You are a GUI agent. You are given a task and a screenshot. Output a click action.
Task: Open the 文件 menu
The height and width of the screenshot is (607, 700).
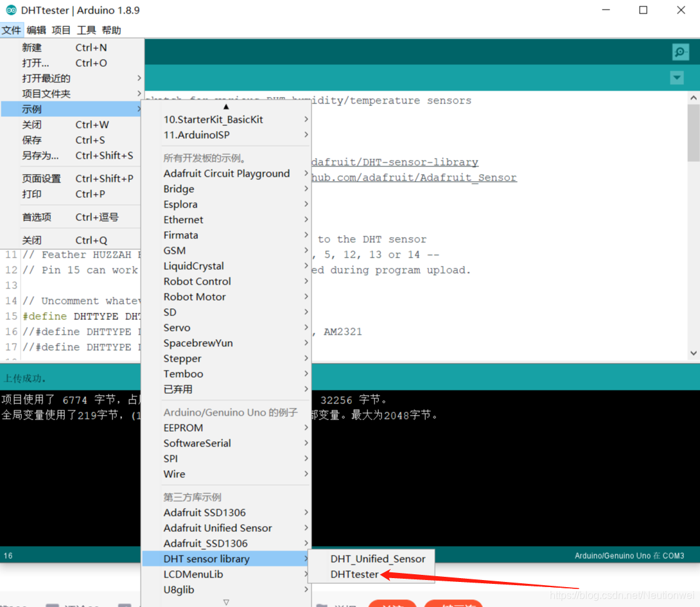[11, 30]
